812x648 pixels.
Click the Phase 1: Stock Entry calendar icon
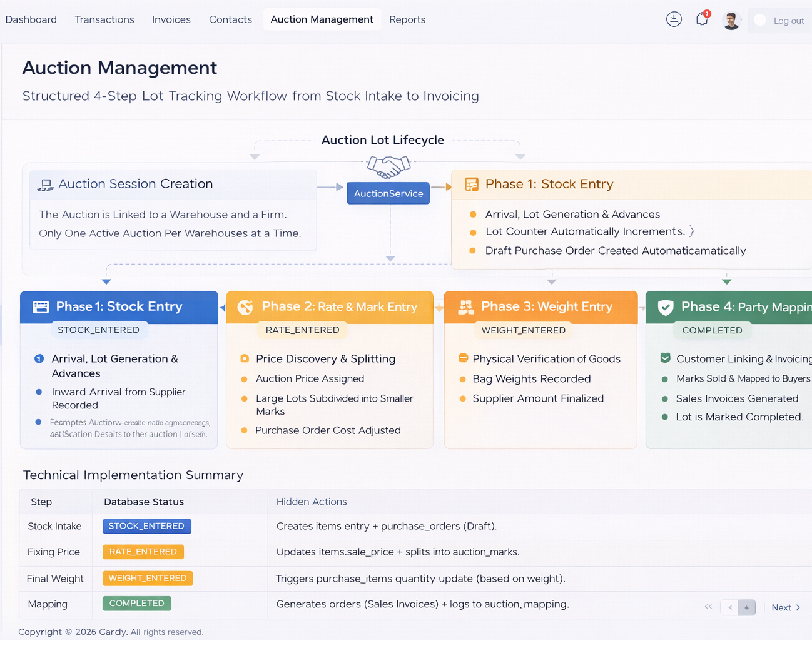click(39, 306)
